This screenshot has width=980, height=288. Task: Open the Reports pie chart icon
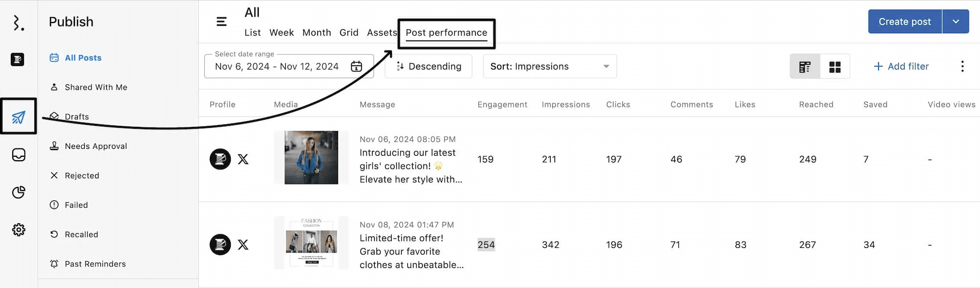point(19,192)
